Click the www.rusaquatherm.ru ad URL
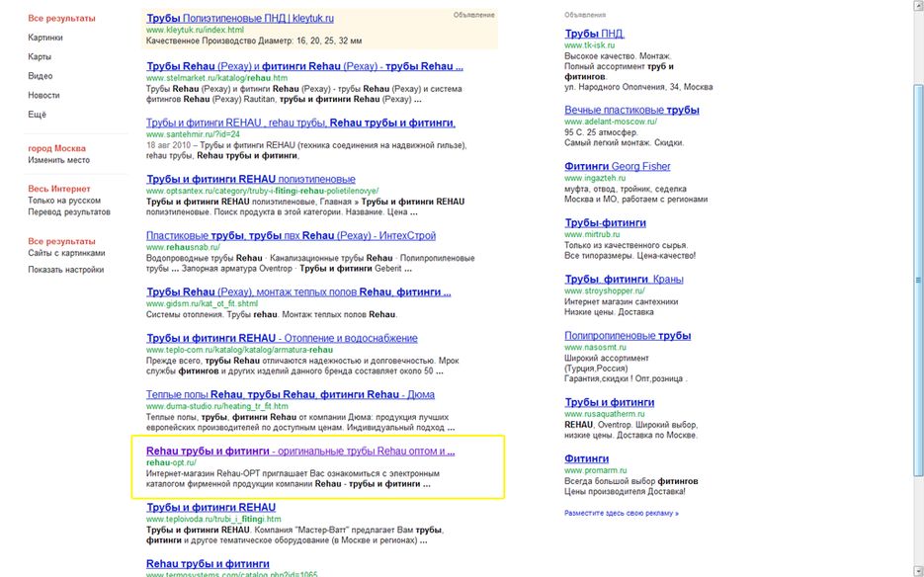The height and width of the screenshot is (577, 924). coord(605,414)
